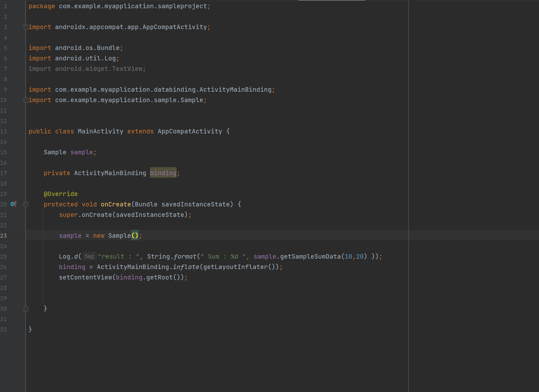Collapse the onCreate method fold arrow
The image size is (539, 392).
pos(26,205)
